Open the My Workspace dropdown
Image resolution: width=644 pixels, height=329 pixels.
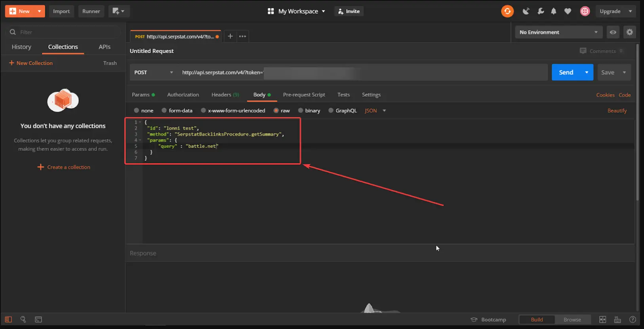coord(301,11)
